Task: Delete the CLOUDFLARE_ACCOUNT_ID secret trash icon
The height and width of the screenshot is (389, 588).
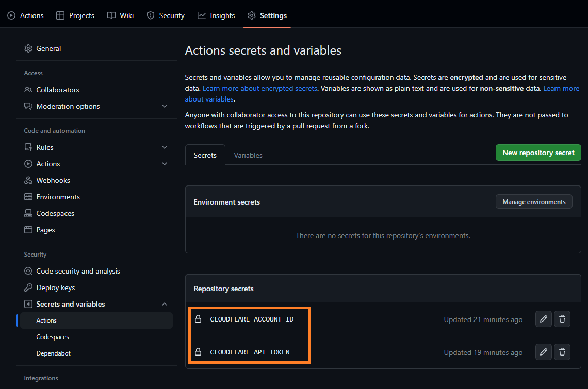Action: tap(562, 319)
